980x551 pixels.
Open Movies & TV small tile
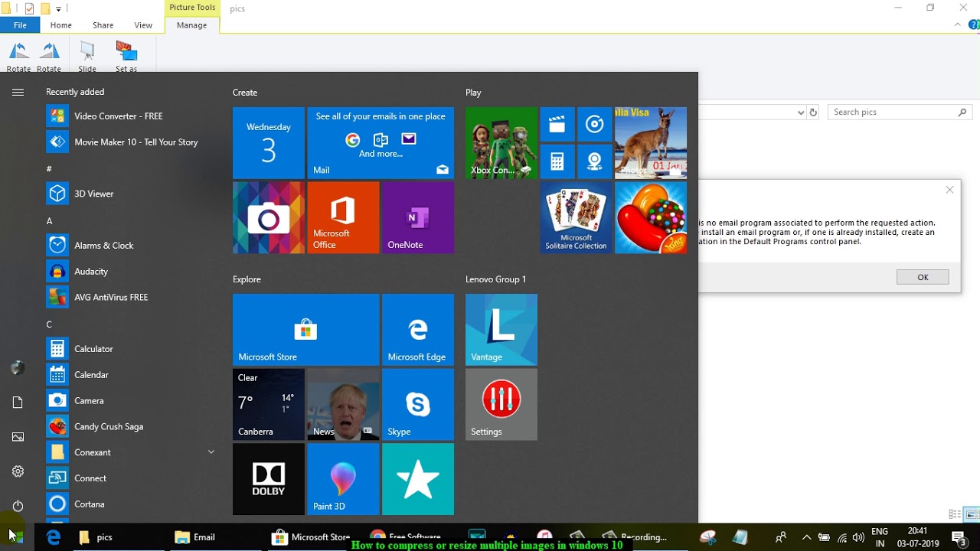click(x=557, y=124)
